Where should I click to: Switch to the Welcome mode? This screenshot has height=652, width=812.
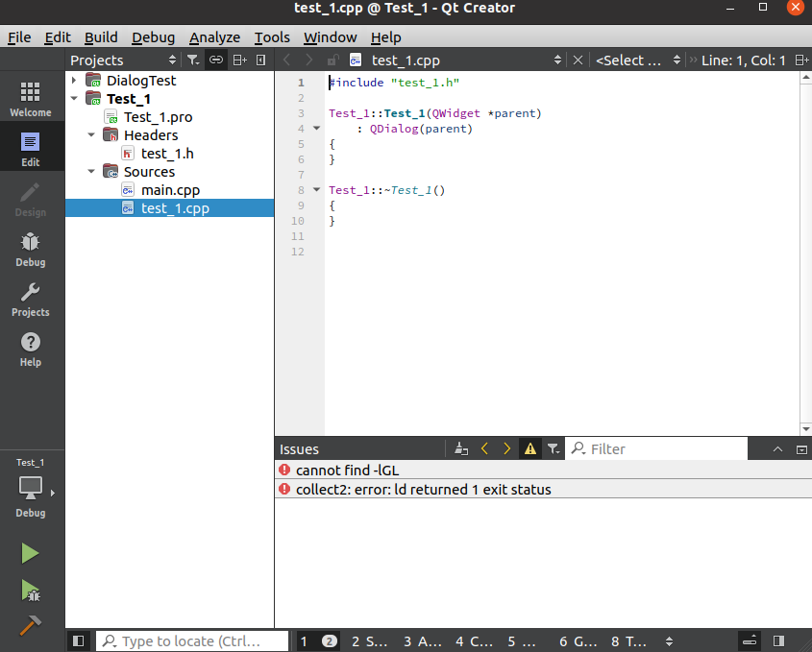30,97
